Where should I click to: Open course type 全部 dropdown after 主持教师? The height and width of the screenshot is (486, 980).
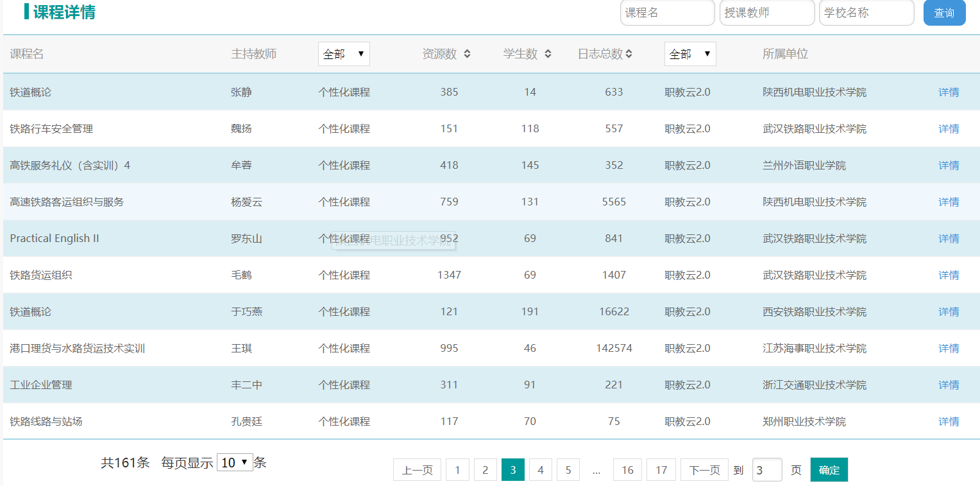344,54
